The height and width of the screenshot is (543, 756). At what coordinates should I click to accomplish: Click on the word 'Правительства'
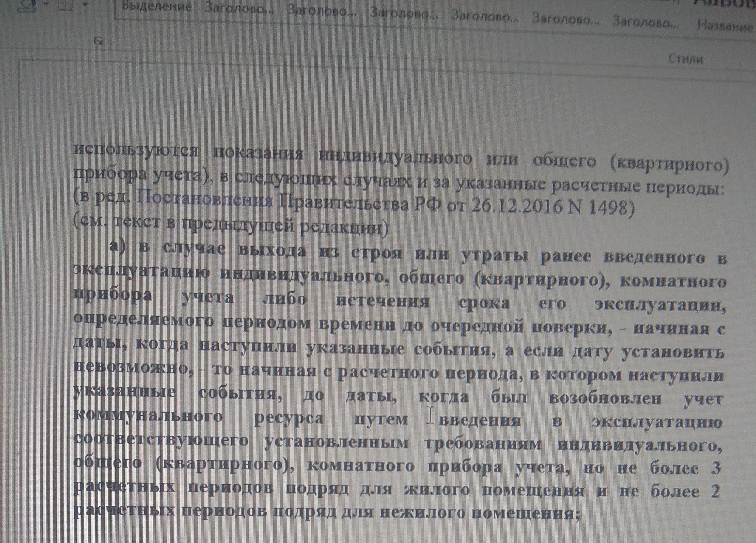343,204
